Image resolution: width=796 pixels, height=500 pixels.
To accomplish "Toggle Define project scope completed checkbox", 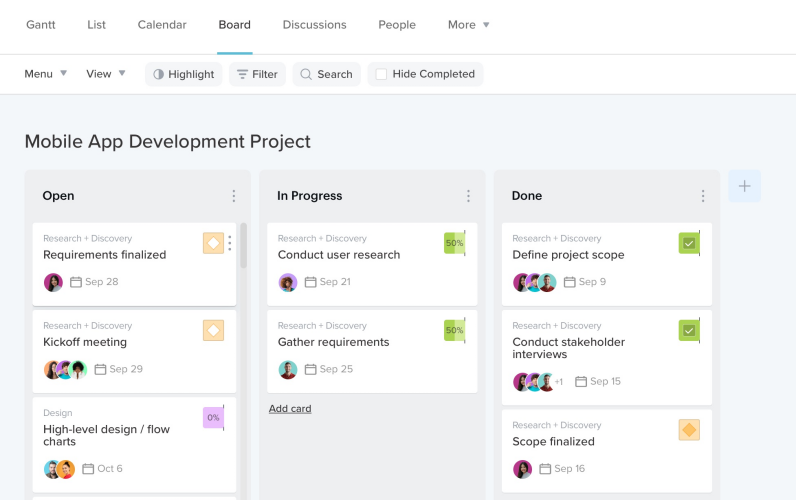I will [x=689, y=243].
